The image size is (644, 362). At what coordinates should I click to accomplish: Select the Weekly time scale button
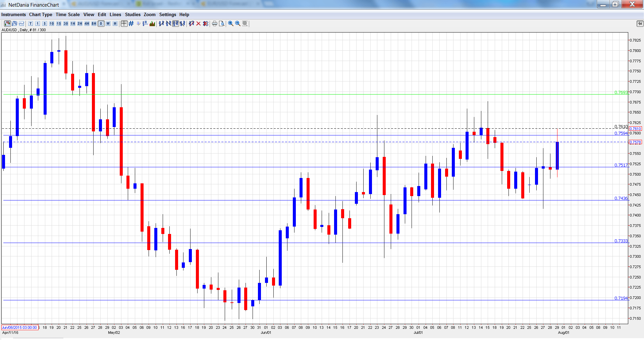click(108, 23)
